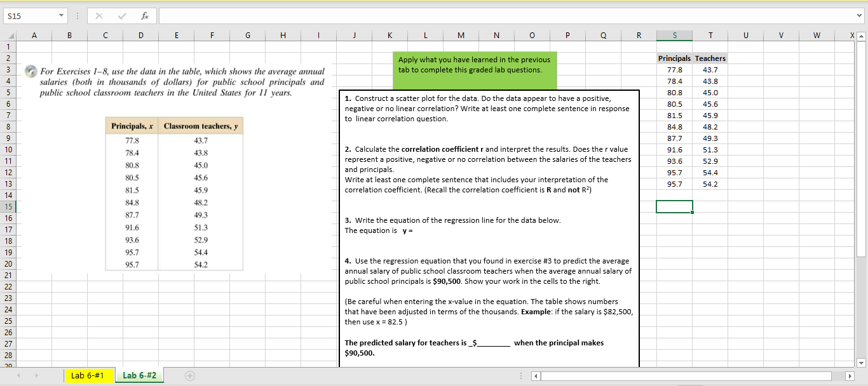
Task: Click the vertical scrollbar thumb
Action: point(862,149)
